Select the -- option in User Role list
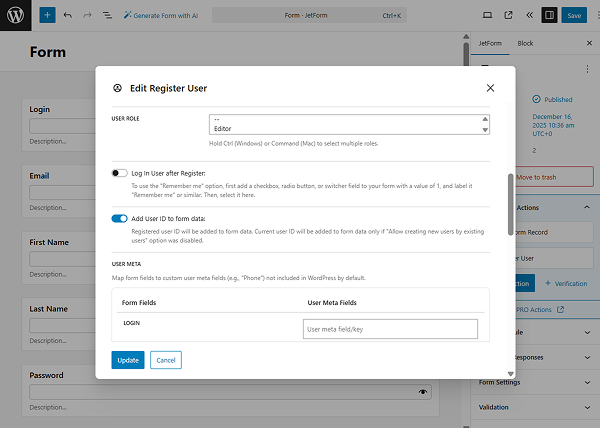The image size is (600, 428). (217, 120)
